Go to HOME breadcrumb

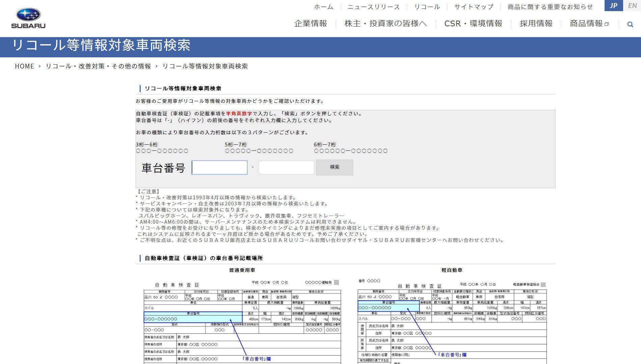click(25, 66)
